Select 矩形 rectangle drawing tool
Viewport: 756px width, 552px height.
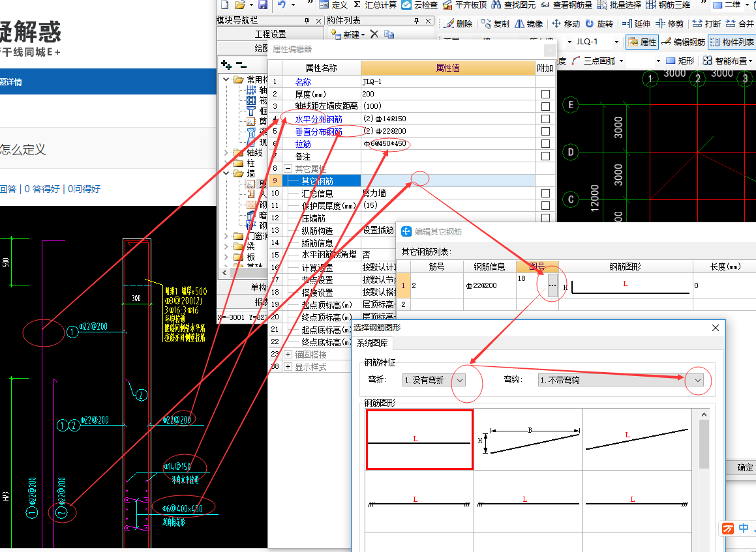[680, 61]
